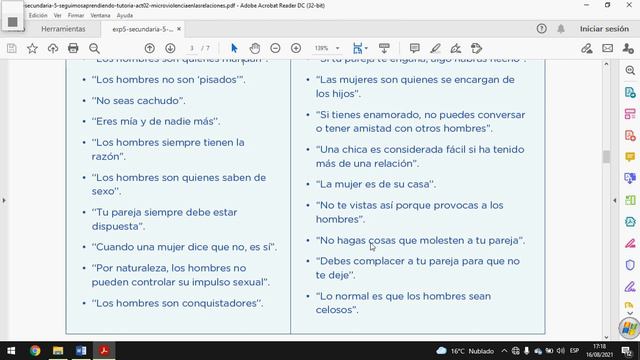Click the scroll up arrow
This screenshot has height=360, width=640.
click(x=606, y=64)
